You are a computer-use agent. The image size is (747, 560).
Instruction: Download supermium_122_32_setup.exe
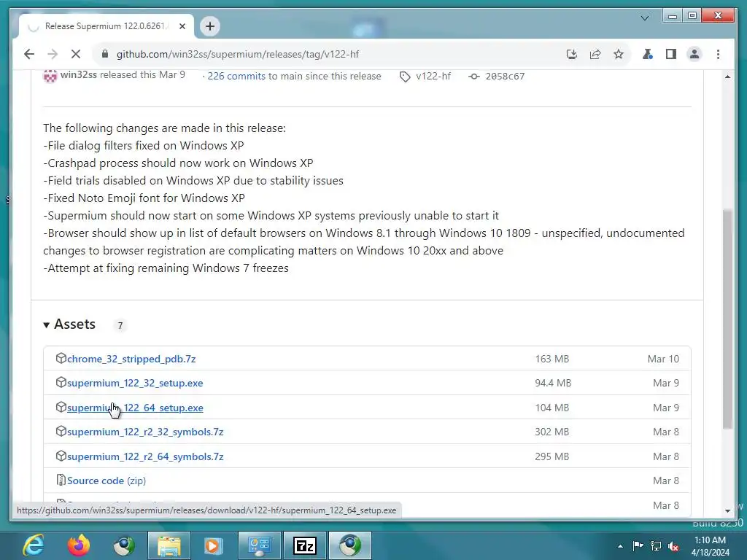(x=135, y=384)
